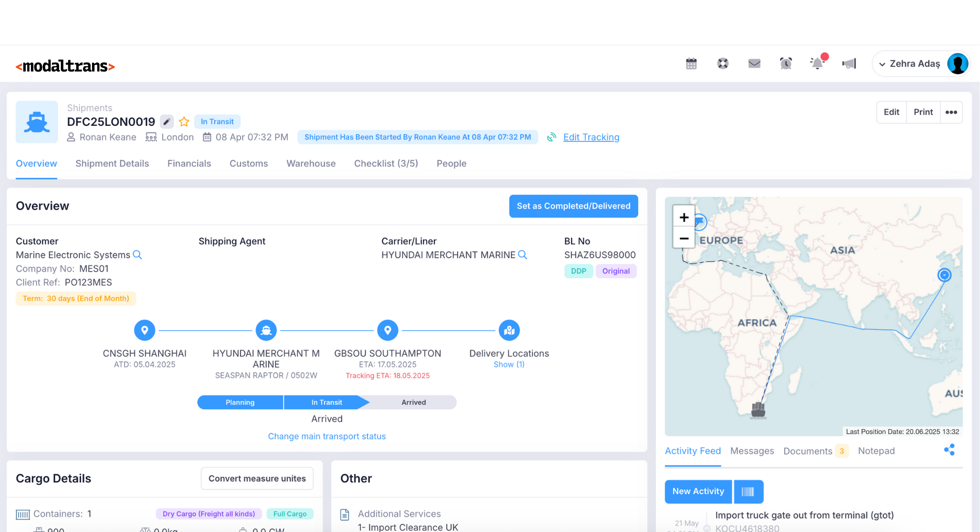The image size is (980, 532).
Task: Select the Arrived status stage
Action: 413,402
